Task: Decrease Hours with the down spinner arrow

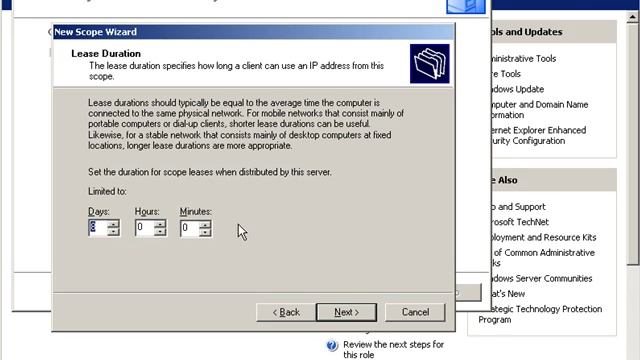Action: tap(160, 231)
